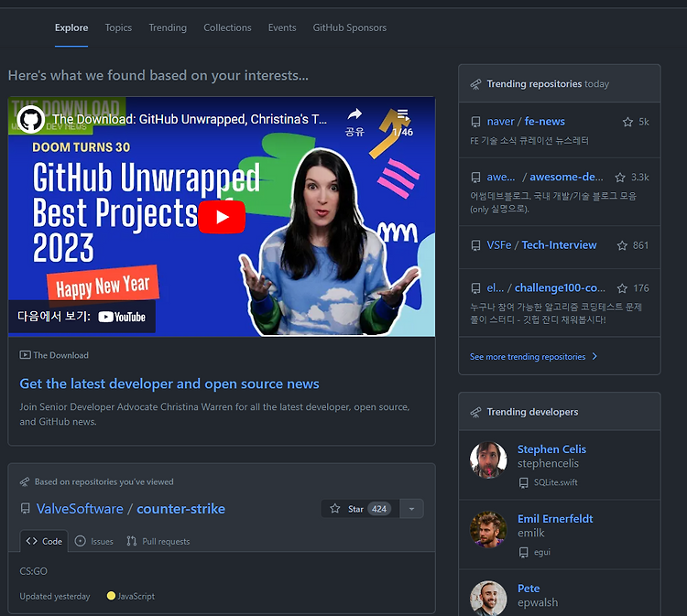
Task: Open Pete developer profile link
Action: 529,589
